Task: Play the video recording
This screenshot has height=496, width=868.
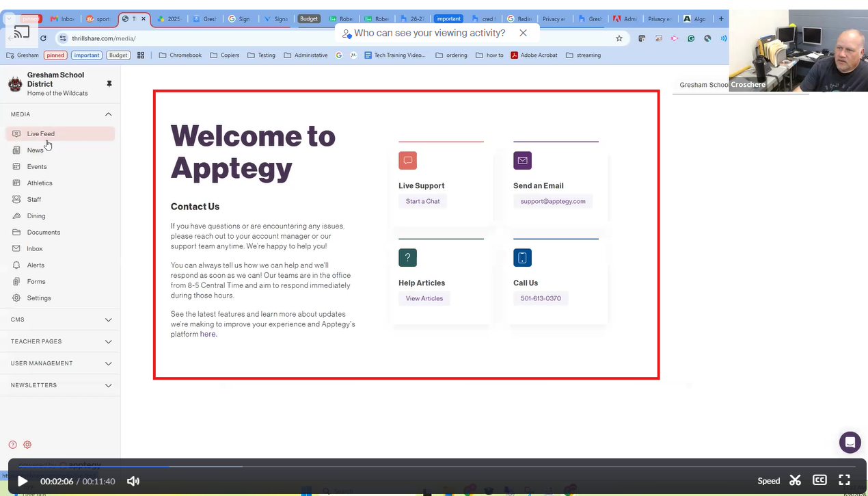Action: (23, 481)
